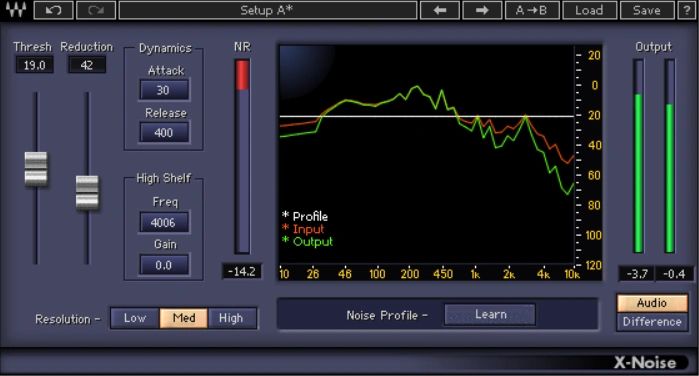
Task: Click the Output legend label in graph
Action: click(312, 242)
